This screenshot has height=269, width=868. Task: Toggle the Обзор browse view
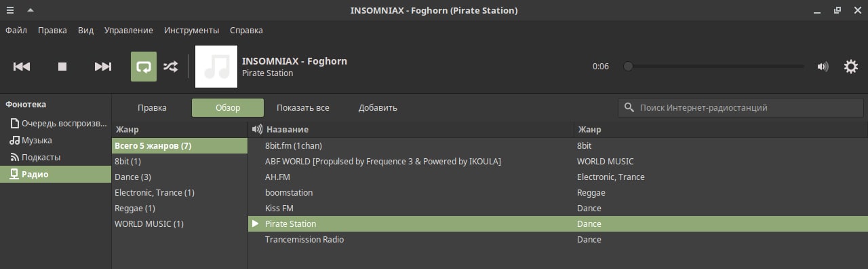point(228,107)
